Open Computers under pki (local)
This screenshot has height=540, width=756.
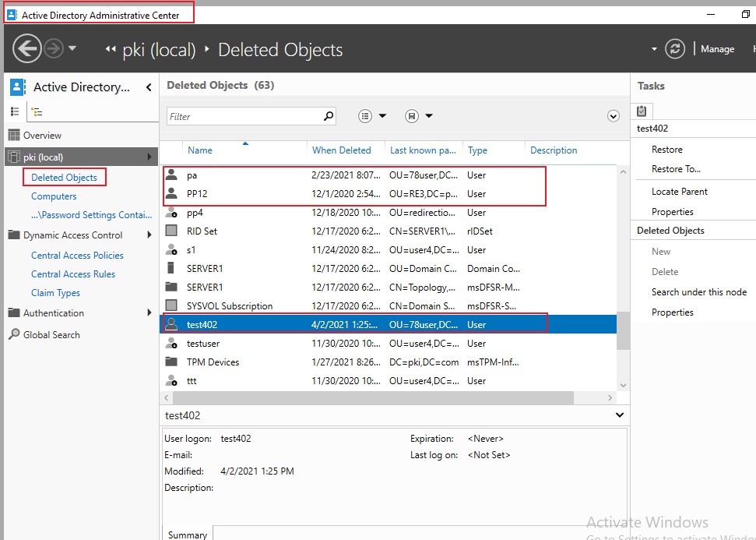click(x=54, y=196)
